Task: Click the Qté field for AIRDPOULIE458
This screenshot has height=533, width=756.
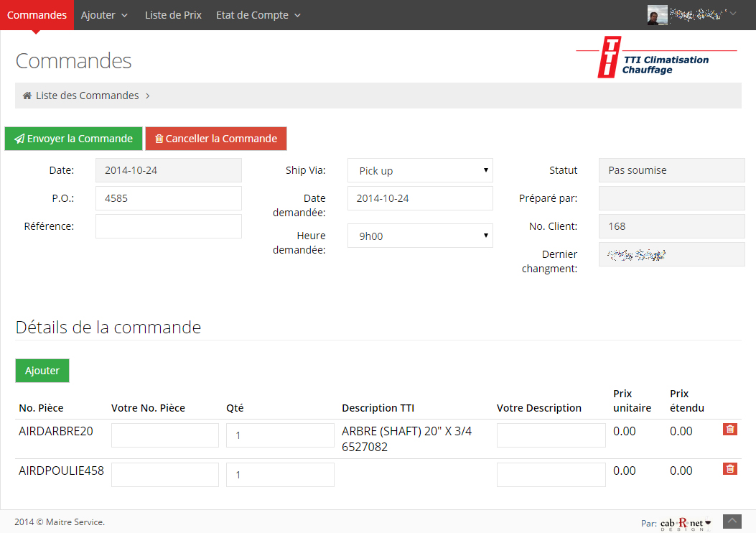Action: 280,475
